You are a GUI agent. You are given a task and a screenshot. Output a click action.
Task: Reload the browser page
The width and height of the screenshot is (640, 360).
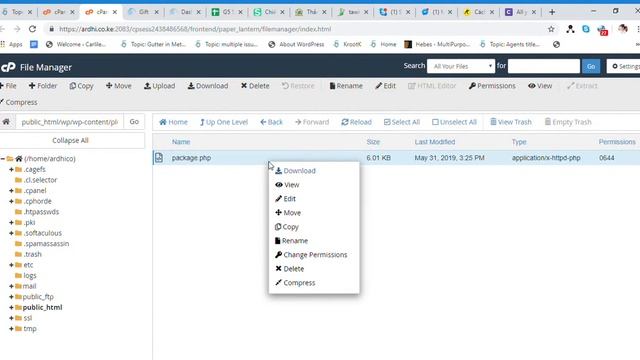[x=32, y=29]
